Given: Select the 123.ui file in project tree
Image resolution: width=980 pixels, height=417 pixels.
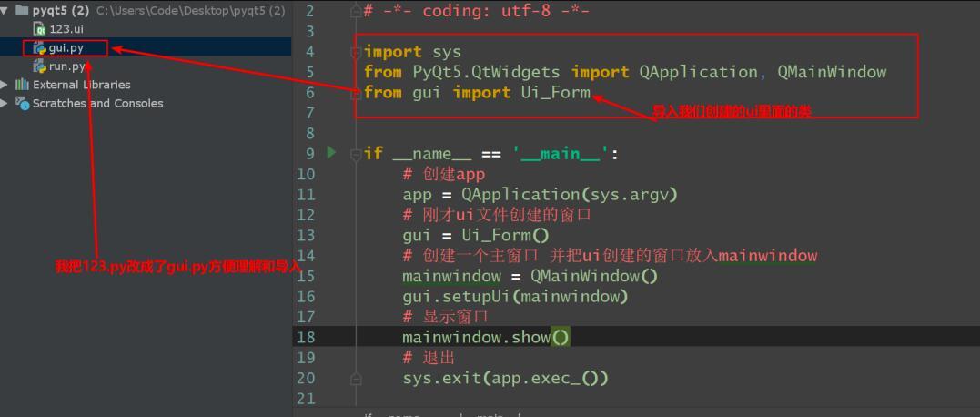Looking at the screenshot, I should pos(66,29).
